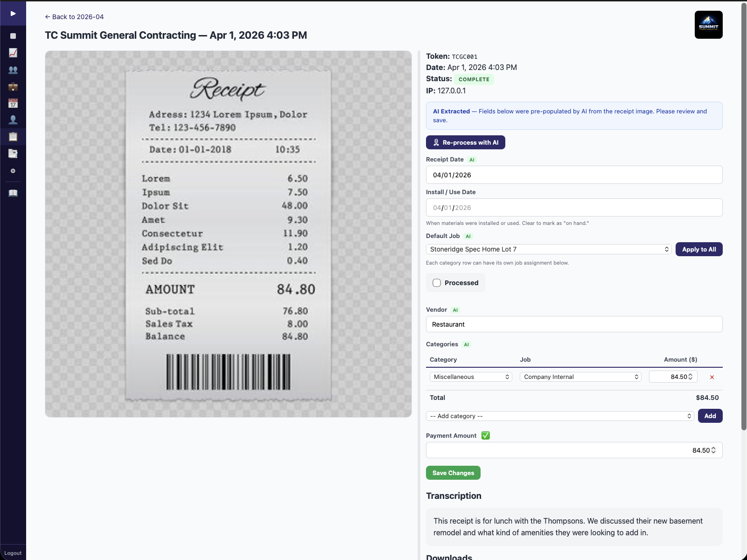Open the clipboard receipts icon

coord(13,137)
